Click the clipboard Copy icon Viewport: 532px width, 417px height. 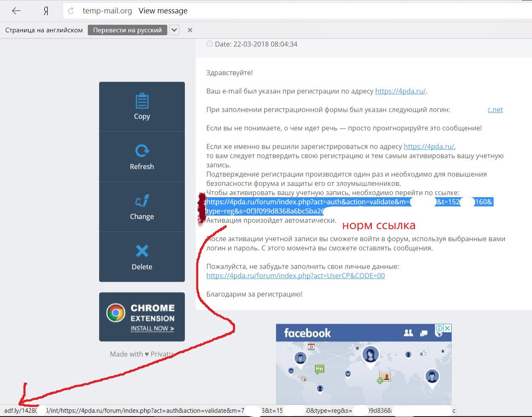[x=142, y=101]
